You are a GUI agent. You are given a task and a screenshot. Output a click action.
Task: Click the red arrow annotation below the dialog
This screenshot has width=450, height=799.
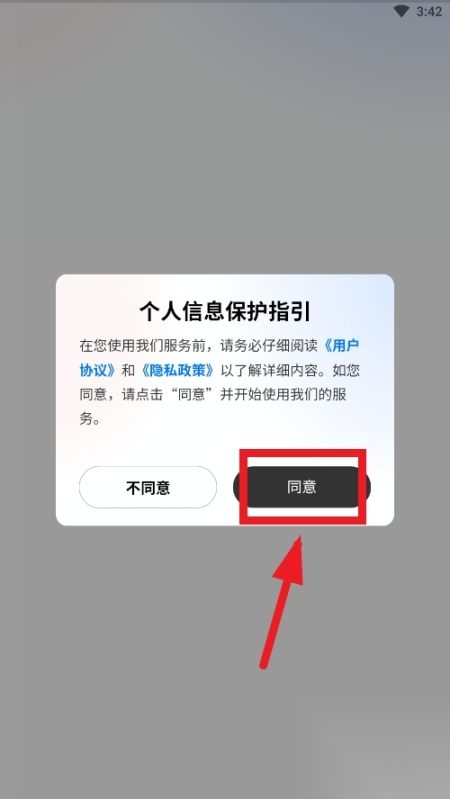coord(283,601)
